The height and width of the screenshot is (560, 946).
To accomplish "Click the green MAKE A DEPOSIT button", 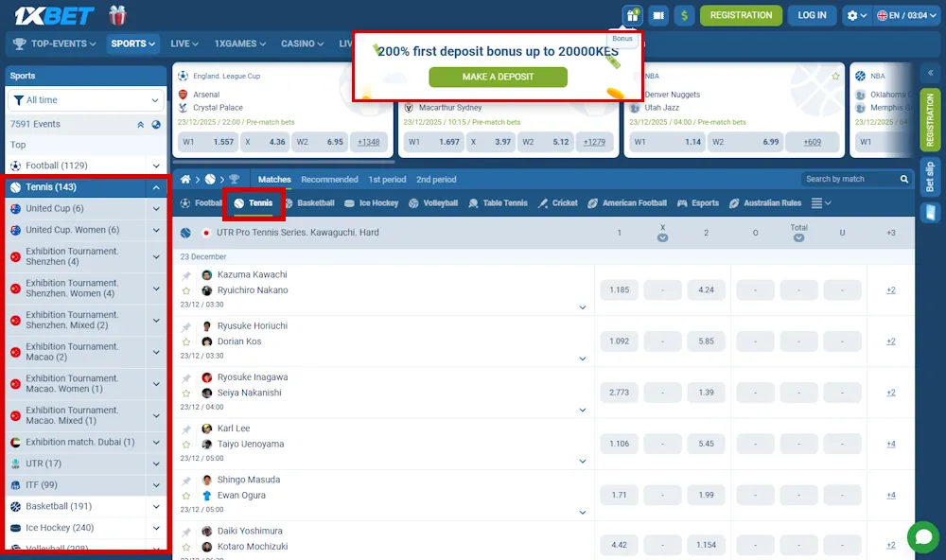I will click(x=498, y=77).
